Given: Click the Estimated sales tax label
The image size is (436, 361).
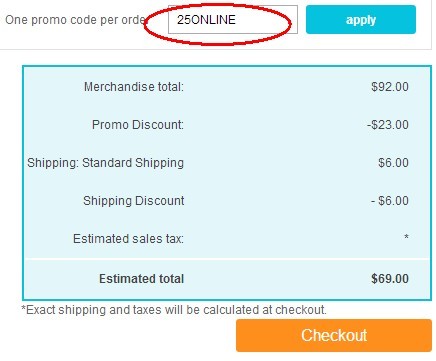Looking at the screenshot, I should coord(128,239).
